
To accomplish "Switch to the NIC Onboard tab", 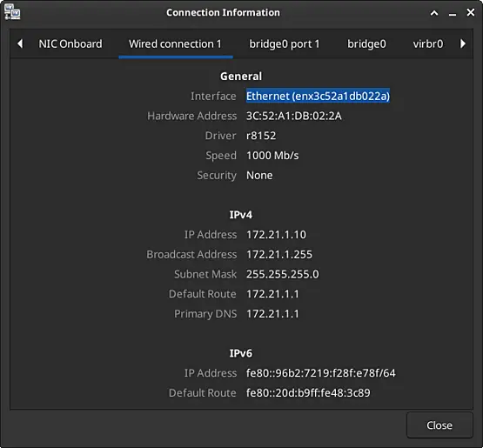I will (x=70, y=44).
